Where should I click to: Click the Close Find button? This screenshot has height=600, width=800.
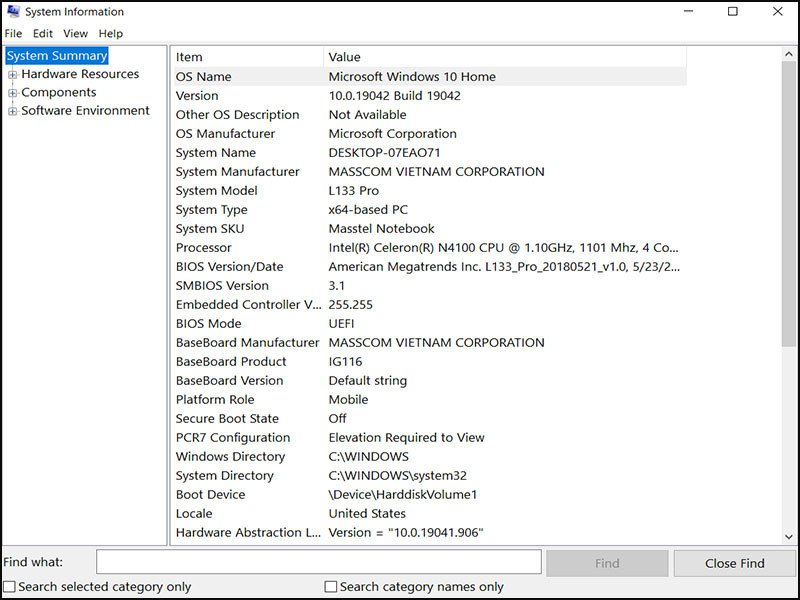735,562
